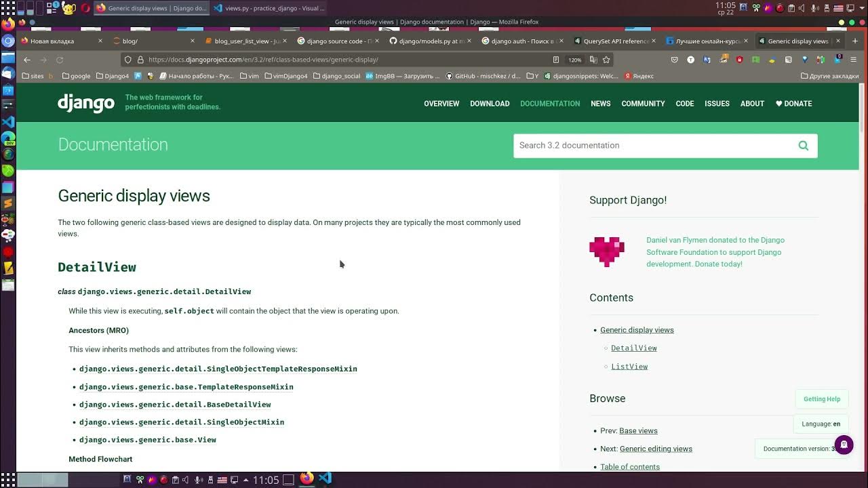Jump to ListView in Contents sidebar
Image resolution: width=868 pixels, height=488 pixels.
629,367
